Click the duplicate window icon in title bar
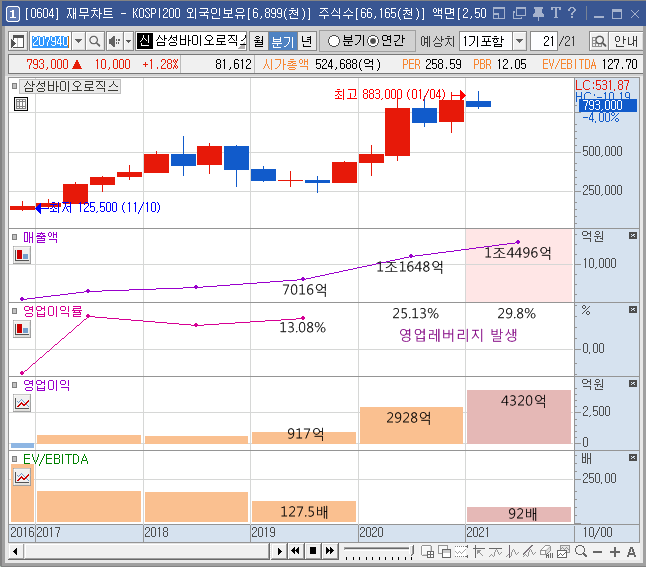This screenshot has height=567, width=646. tap(520, 13)
